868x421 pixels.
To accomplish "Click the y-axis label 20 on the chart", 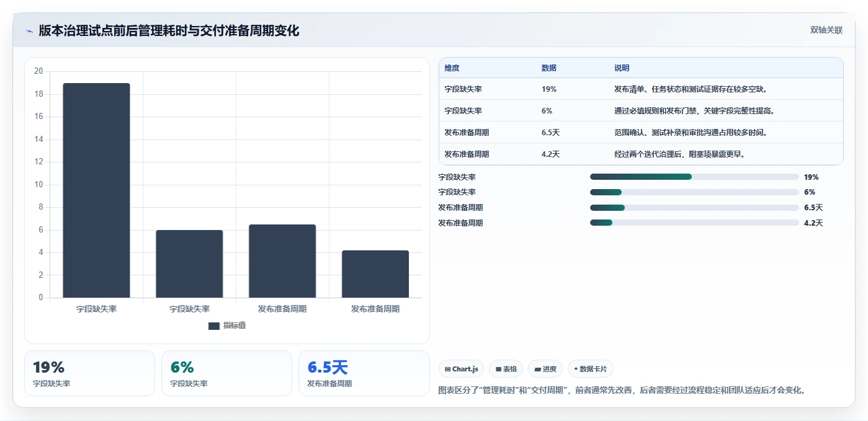I will click(x=38, y=71).
